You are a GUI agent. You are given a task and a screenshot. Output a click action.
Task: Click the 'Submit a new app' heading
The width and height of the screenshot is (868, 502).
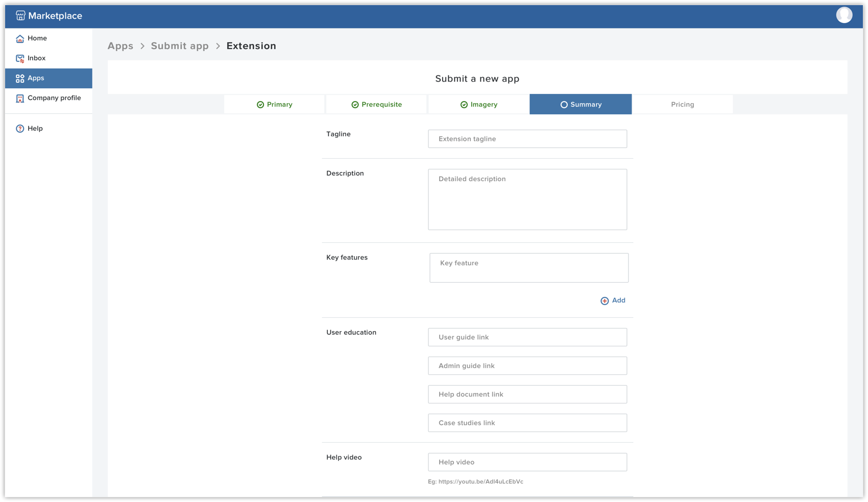pos(477,79)
